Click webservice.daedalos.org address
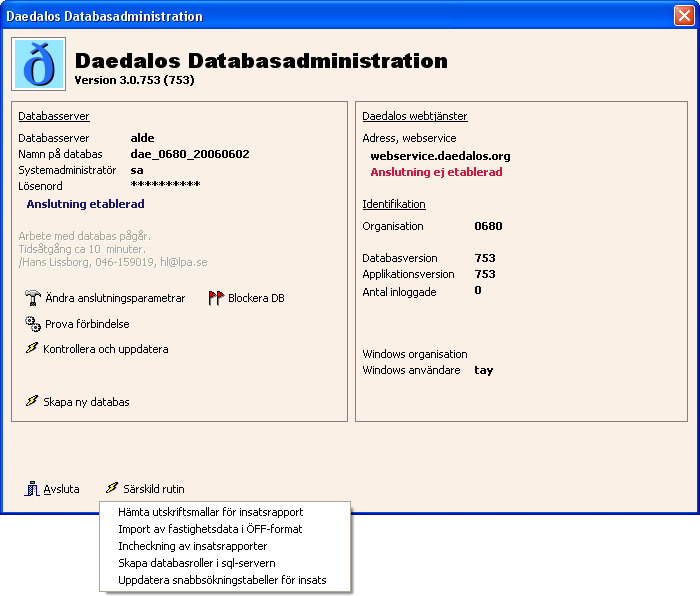This screenshot has width=700, height=596. pos(440,156)
